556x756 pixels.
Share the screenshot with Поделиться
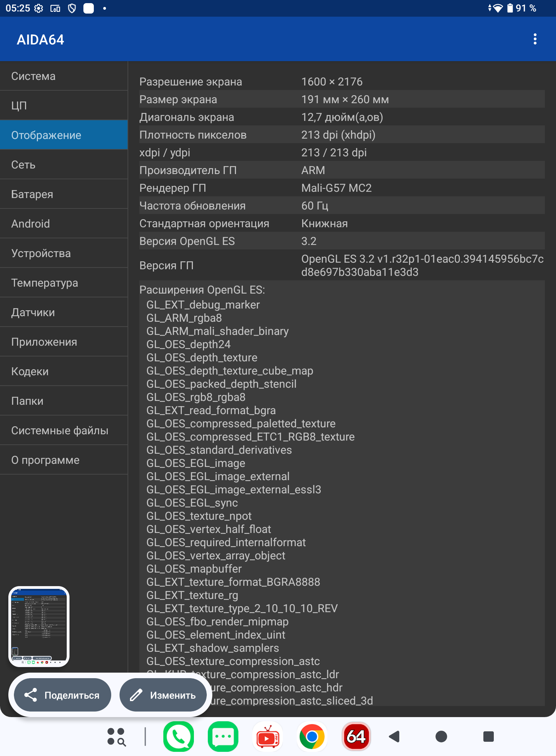[63, 695]
